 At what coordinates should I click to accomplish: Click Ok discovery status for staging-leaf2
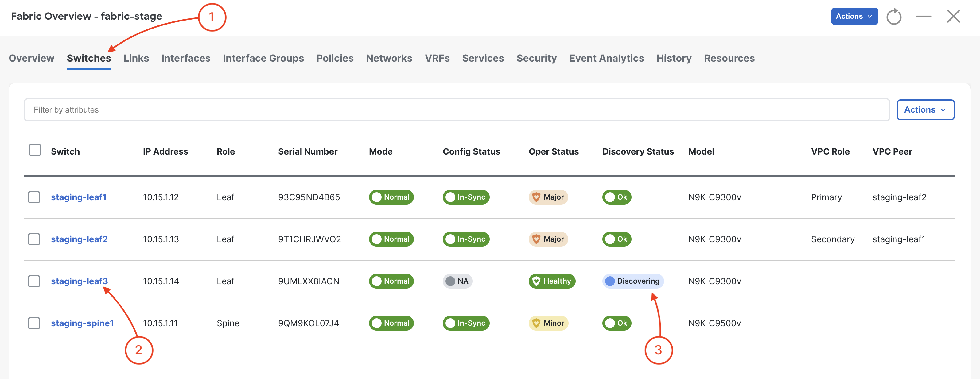click(x=617, y=239)
